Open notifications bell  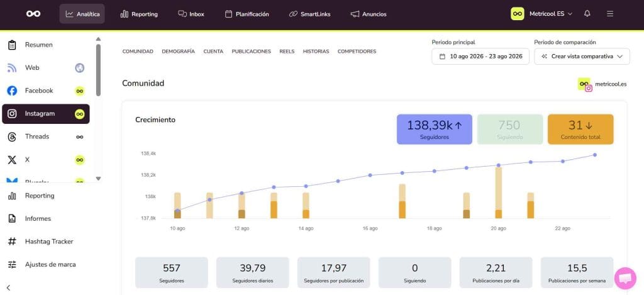(587, 14)
